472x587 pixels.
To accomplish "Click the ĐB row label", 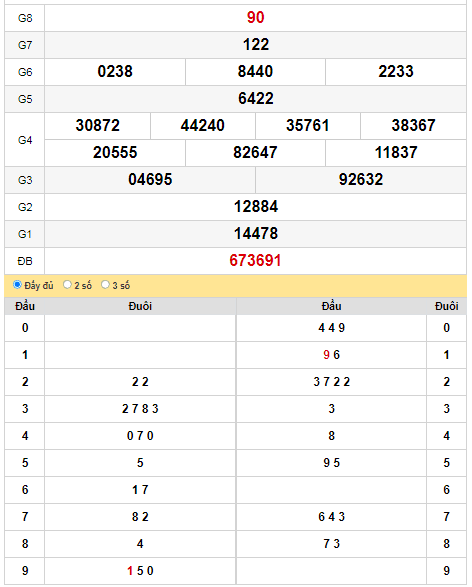I will [x=25, y=261].
